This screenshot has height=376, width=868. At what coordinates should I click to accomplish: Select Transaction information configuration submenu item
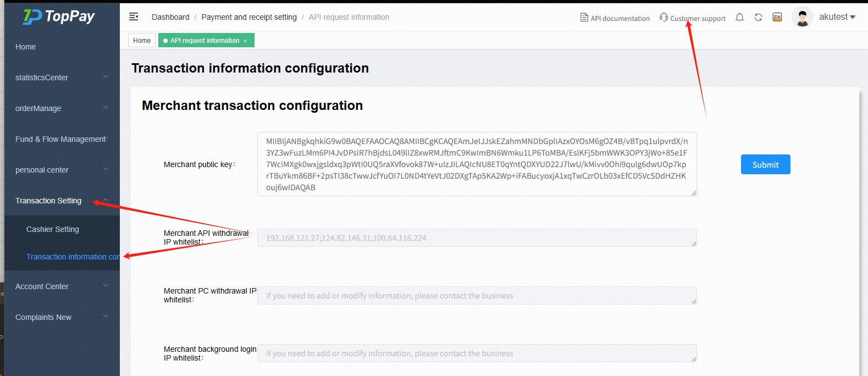(x=62, y=257)
